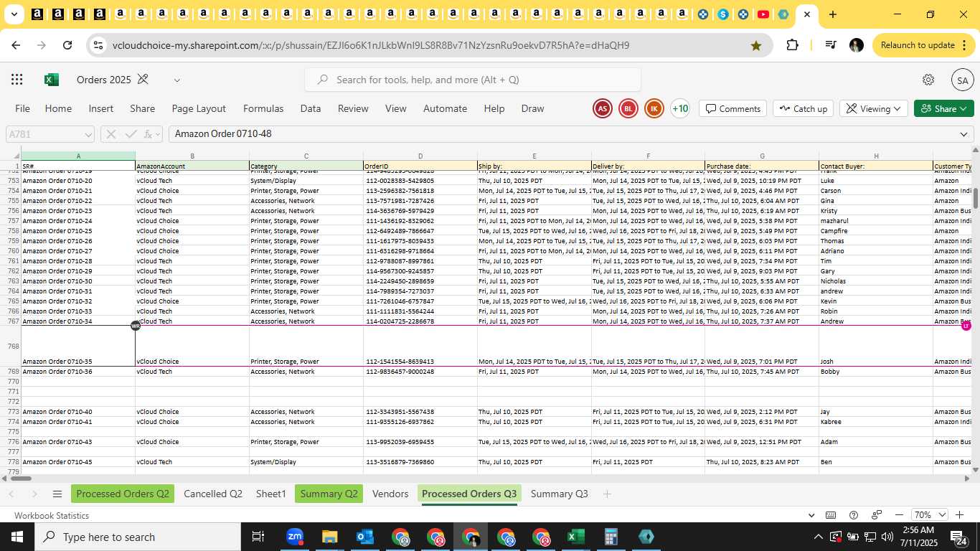This screenshot has height=551, width=980.
Task: Click the Search for tools, help box
Action: tap(473, 80)
